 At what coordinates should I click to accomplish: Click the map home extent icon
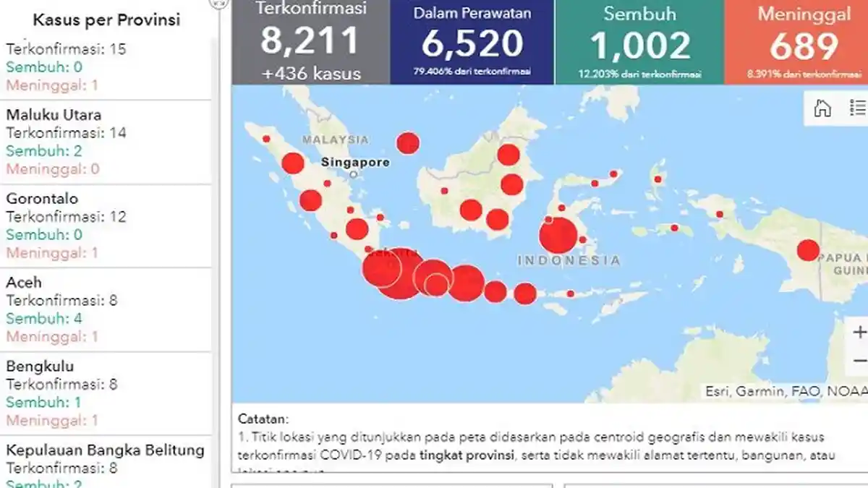pyautogui.click(x=822, y=108)
